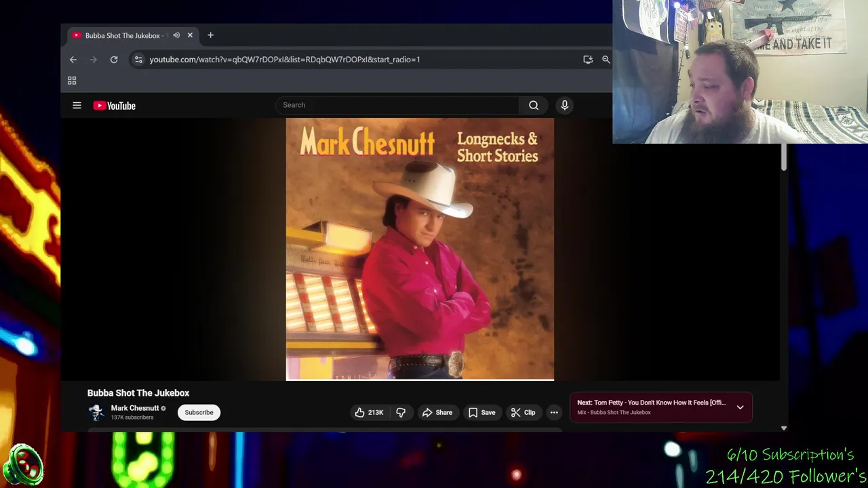Open the site information icon in address bar

(x=138, y=60)
